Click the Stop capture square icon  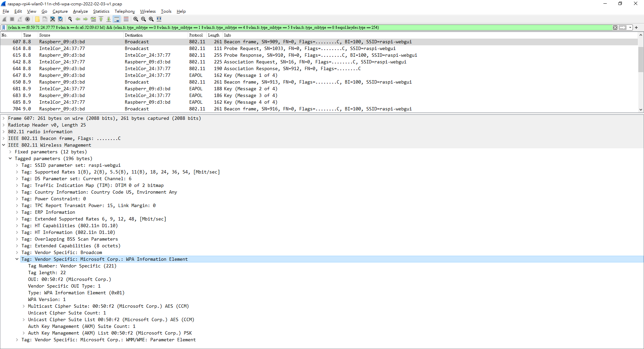coord(12,19)
